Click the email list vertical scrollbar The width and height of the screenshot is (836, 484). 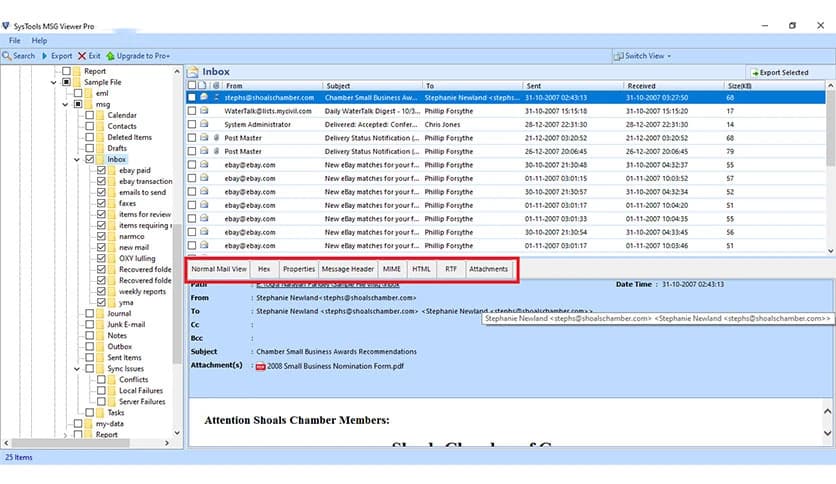(x=830, y=130)
